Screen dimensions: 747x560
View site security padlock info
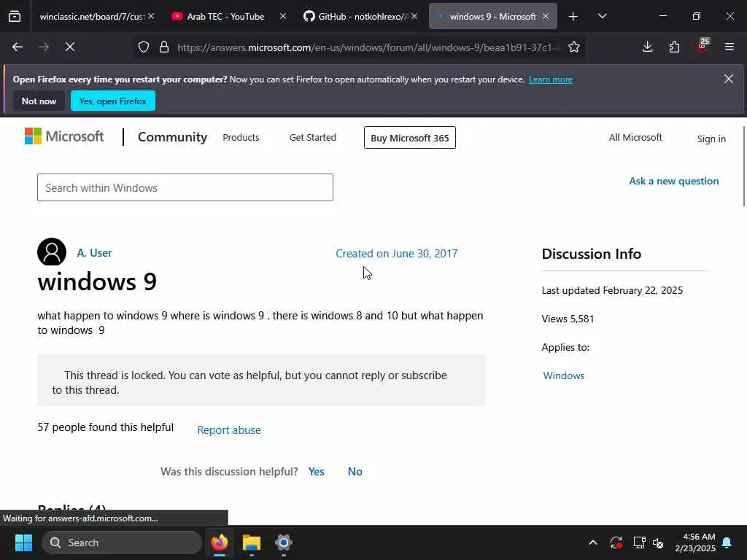164,47
